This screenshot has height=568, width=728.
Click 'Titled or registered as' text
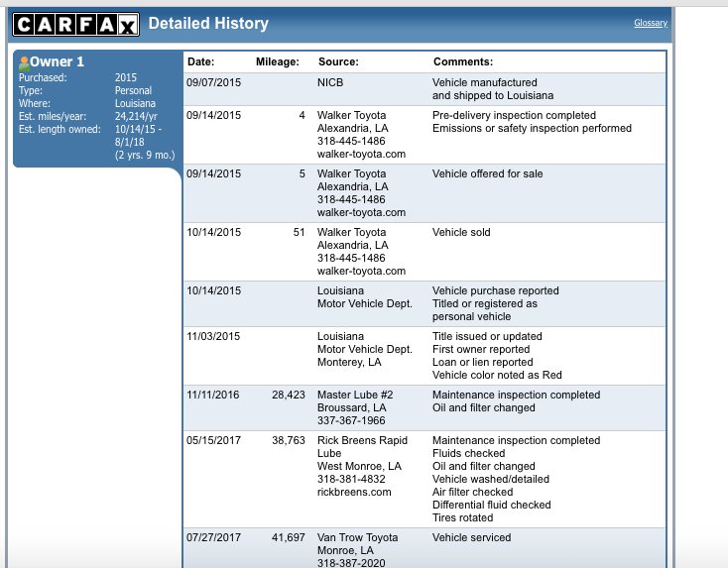point(484,303)
